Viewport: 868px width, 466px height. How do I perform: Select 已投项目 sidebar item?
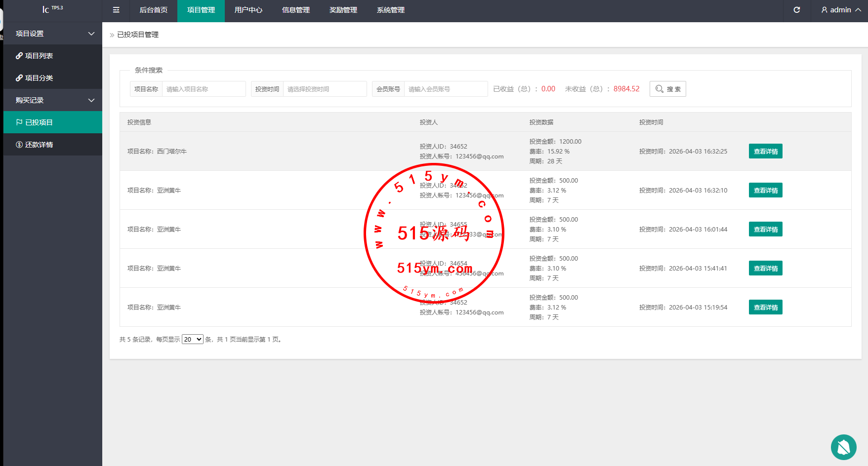(x=39, y=122)
